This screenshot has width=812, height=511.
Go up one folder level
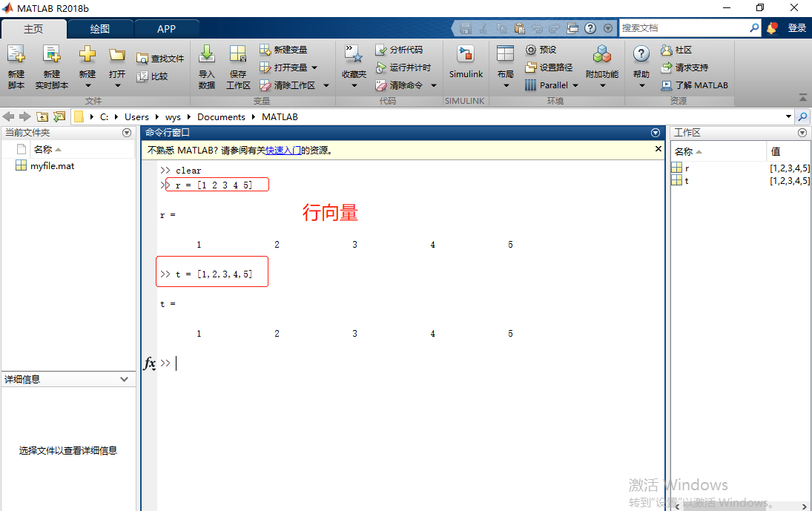click(x=42, y=117)
